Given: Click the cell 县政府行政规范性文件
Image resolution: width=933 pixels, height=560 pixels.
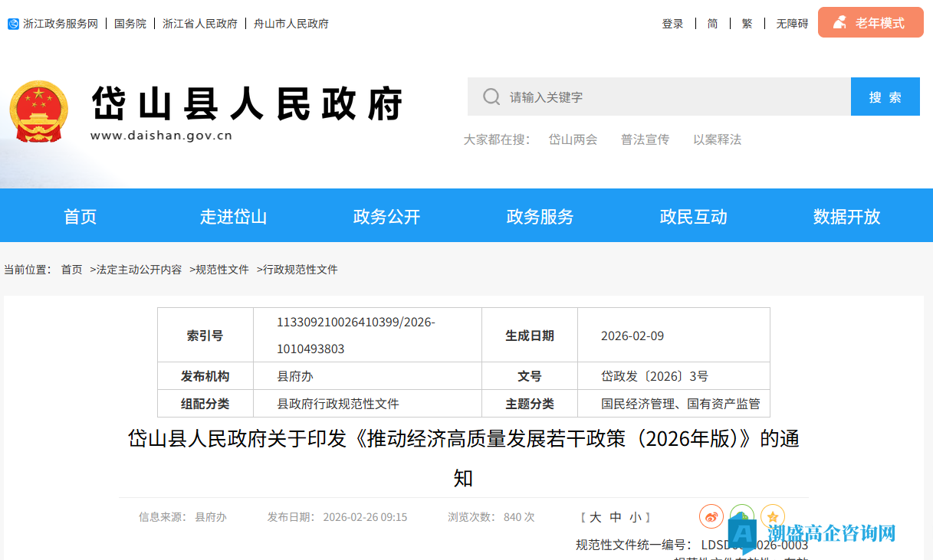Looking at the screenshot, I should coord(338,404).
